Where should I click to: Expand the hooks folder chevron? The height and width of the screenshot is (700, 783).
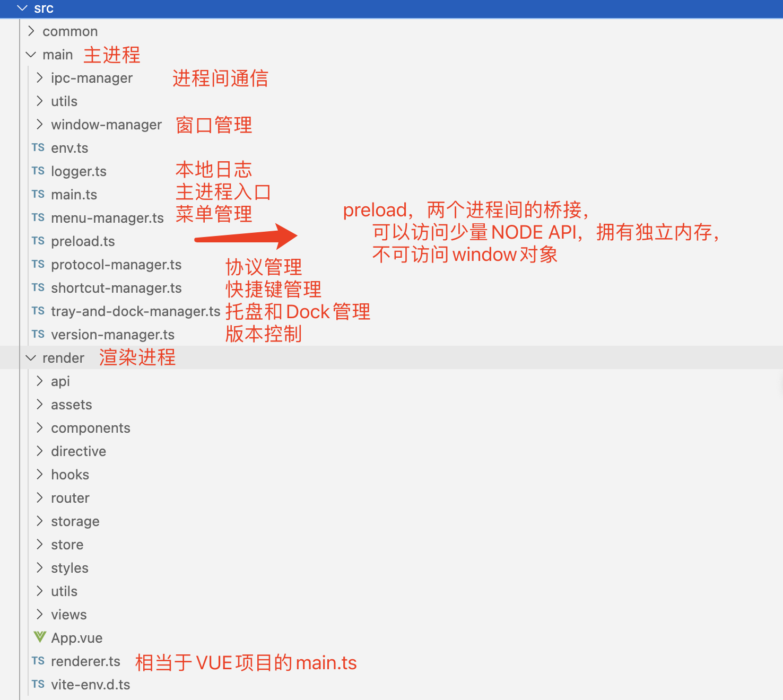(x=40, y=475)
